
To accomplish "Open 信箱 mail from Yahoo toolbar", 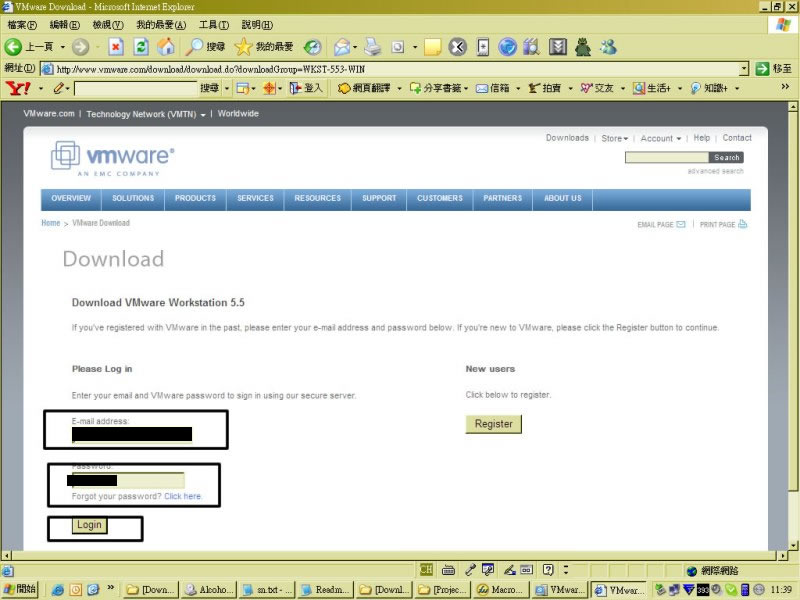I will [492, 88].
